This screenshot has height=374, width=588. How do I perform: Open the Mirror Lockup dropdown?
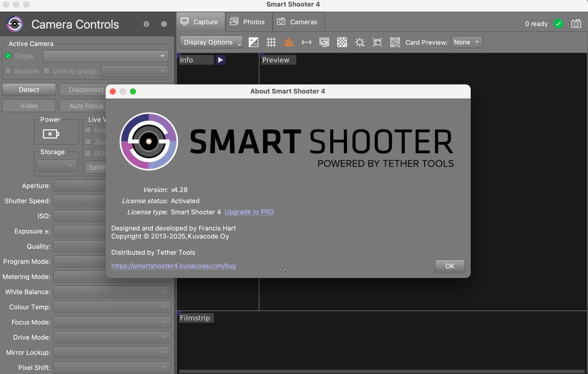(112, 353)
